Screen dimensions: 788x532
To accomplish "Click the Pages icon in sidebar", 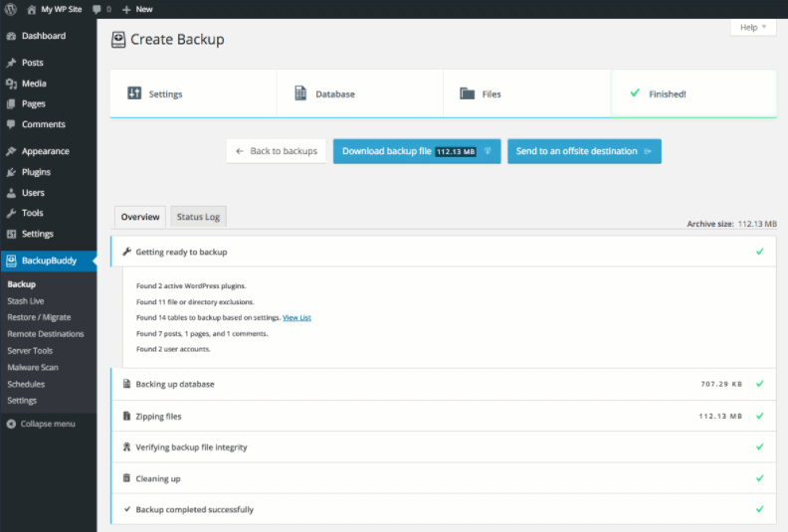I will pos(11,104).
